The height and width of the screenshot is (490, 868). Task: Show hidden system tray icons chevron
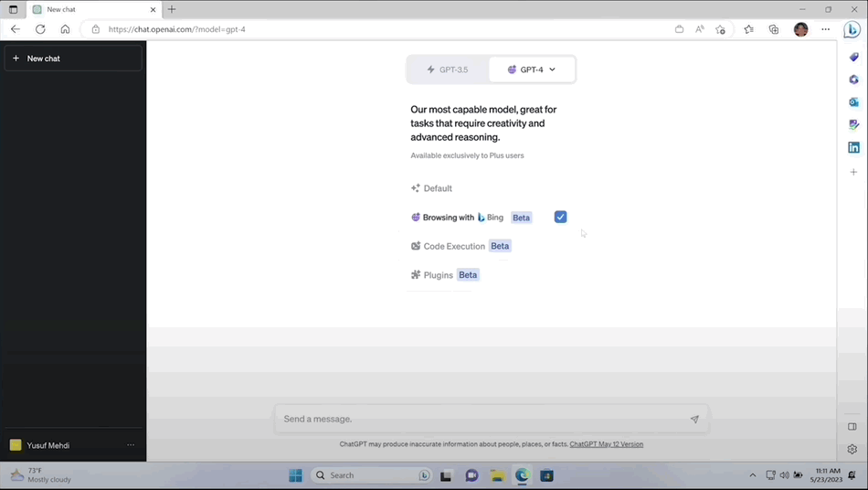tap(752, 475)
